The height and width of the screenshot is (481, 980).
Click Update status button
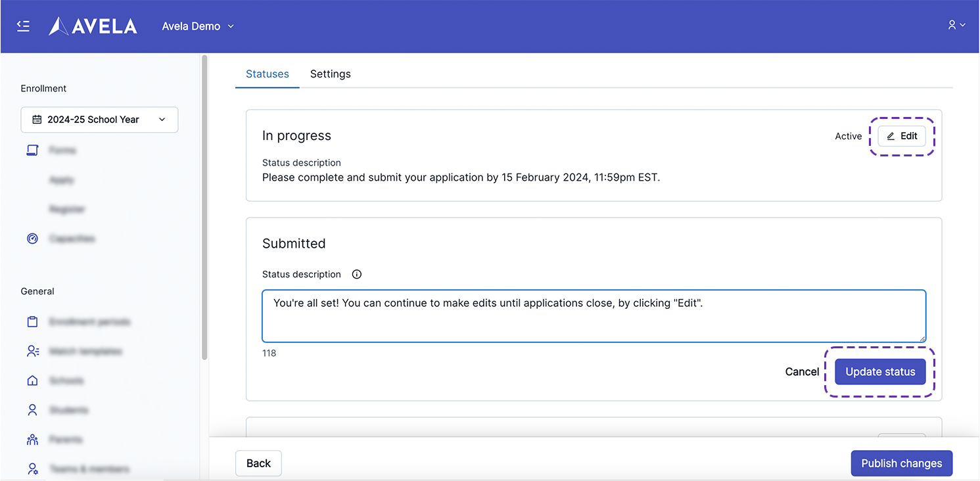tap(880, 372)
